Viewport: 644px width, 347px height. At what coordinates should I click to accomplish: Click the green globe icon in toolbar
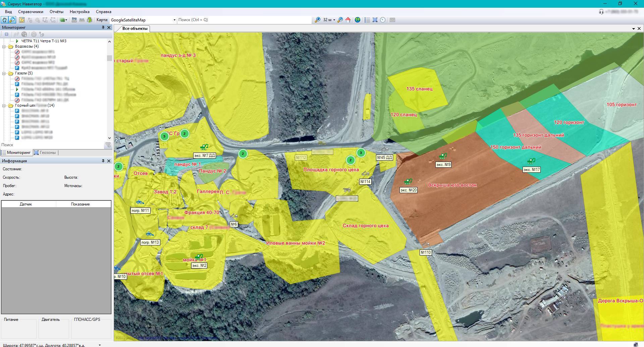[x=358, y=20]
